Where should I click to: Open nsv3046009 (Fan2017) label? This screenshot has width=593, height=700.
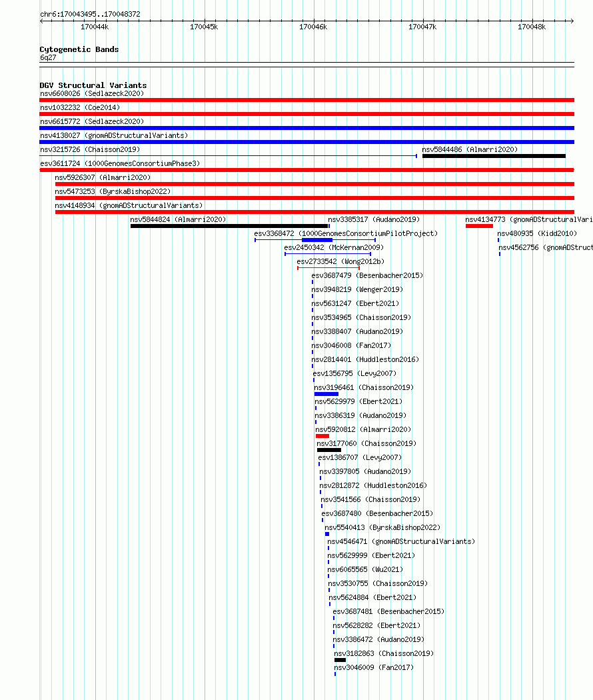coord(374,667)
